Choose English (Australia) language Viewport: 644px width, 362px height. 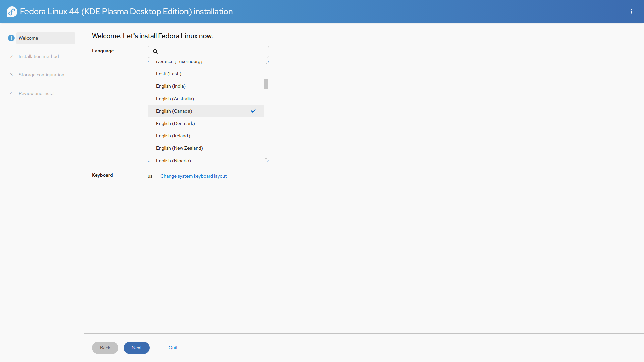pos(206,99)
